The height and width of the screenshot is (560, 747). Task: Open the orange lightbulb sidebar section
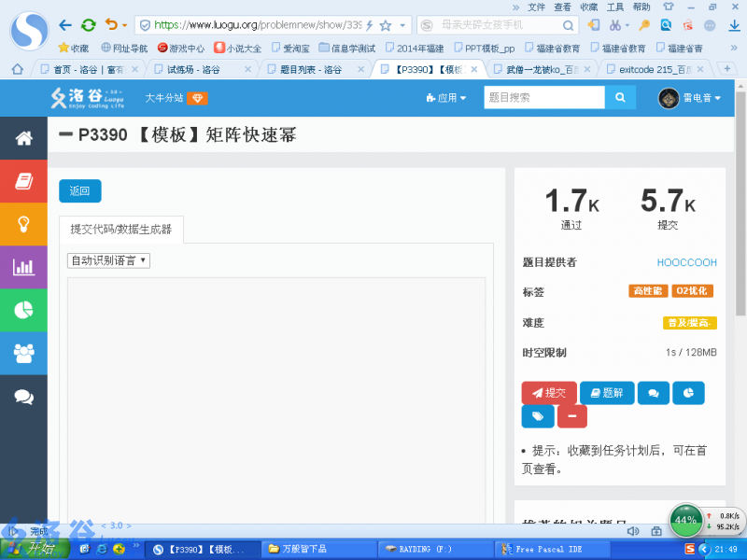[x=23, y=224]
